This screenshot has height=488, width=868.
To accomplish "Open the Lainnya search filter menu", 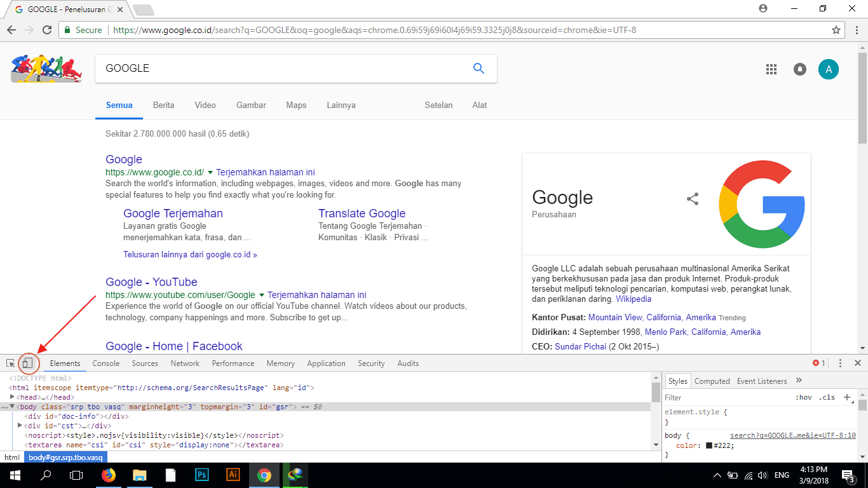I will coord(341,105).
